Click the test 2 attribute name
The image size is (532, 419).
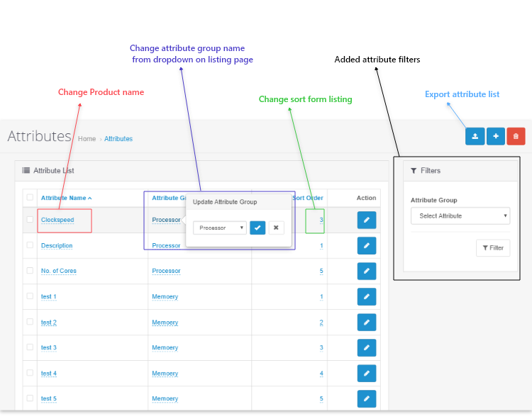tap(48, 322)
